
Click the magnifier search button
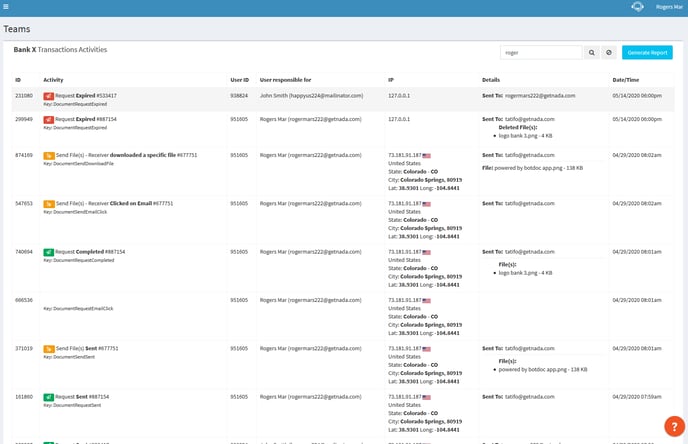click(x=591, y=52)
